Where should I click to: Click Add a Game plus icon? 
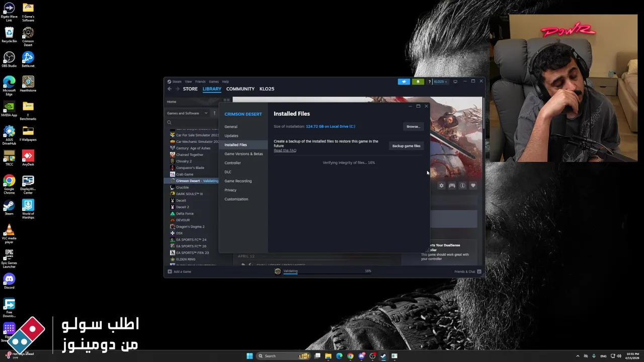pyautogui.click(x=170, y=271)
